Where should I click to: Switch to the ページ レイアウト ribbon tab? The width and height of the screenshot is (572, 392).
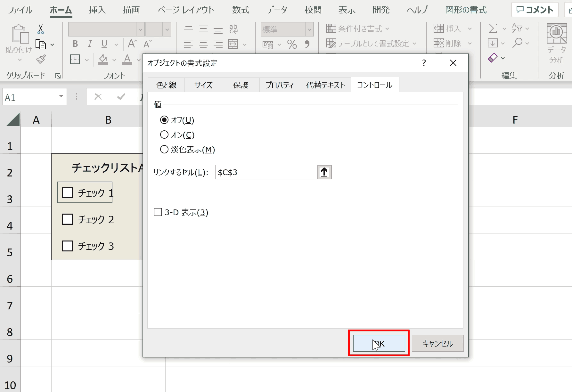pos(186,10)
